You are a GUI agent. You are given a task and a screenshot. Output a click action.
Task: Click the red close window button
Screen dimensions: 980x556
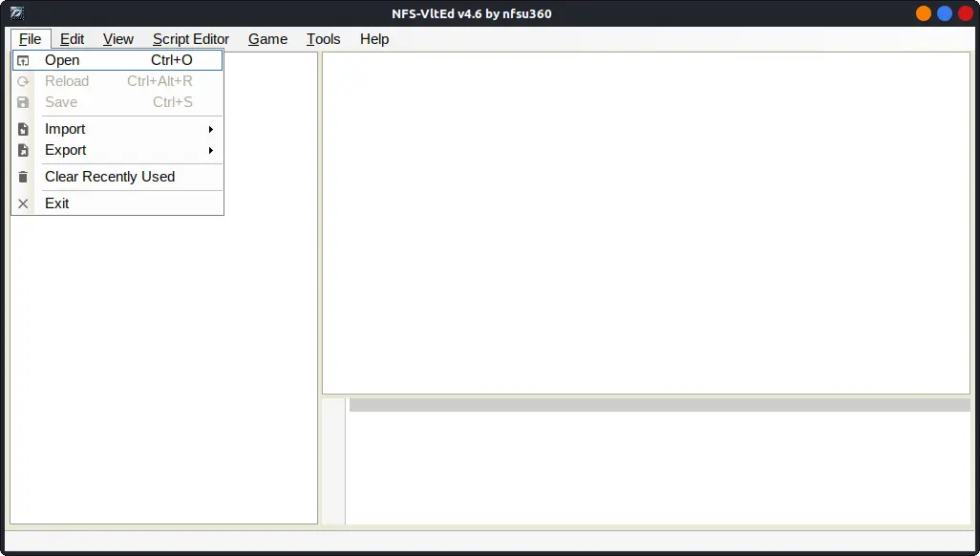coord(965,13)
